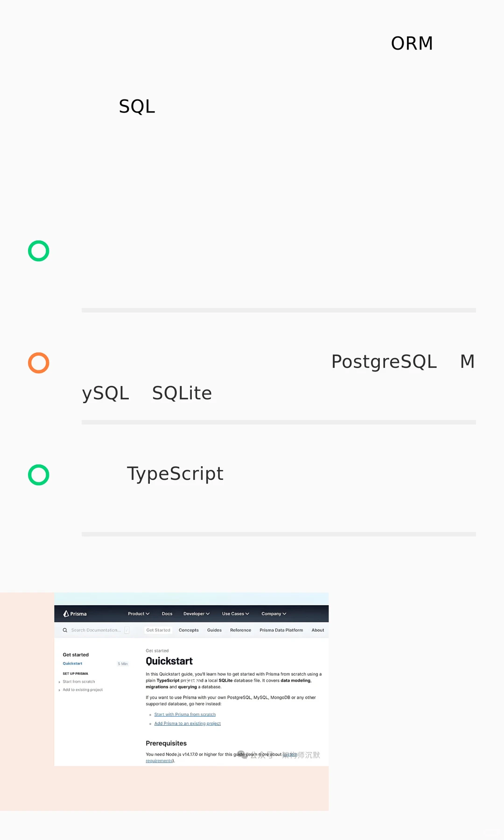Expand the Use Cases menu
Screen dimensions: 504x840
coord(235,614)
